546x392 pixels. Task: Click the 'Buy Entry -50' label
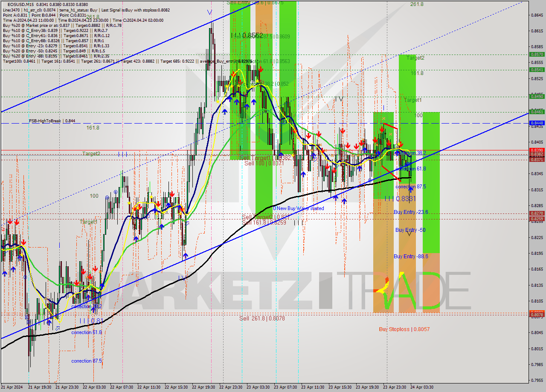pos(410,230)
